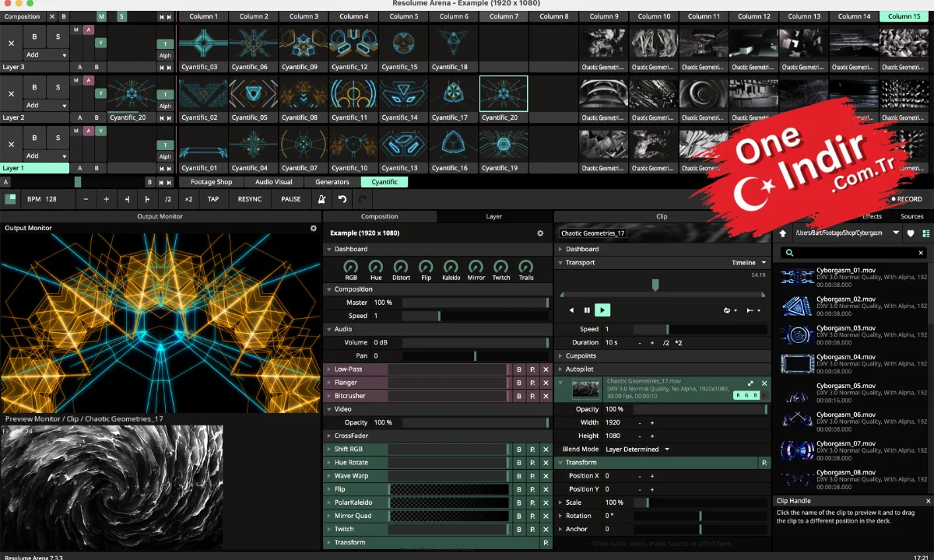
Task: Click the TAP tempo button
Action: (213, 199)
